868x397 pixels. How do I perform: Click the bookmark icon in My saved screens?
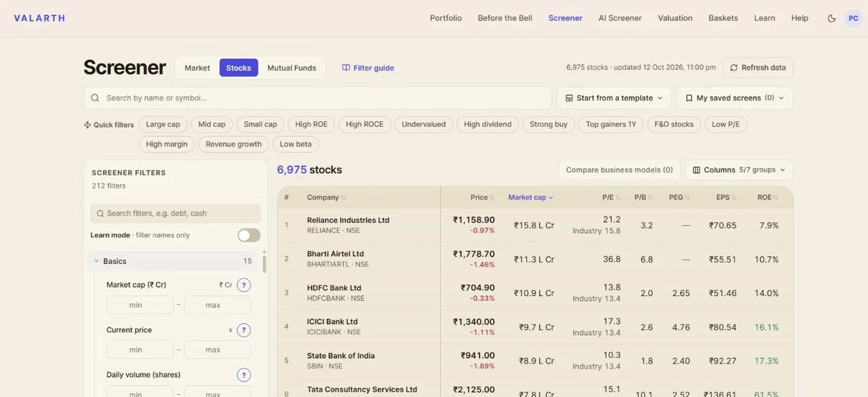[689, 98]
